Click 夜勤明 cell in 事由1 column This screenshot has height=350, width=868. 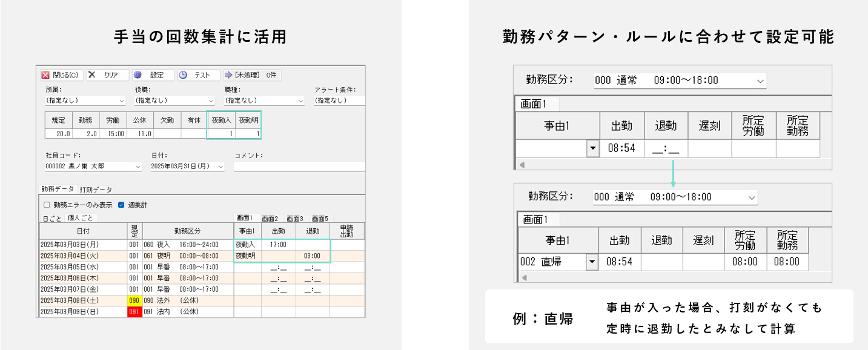248,256
